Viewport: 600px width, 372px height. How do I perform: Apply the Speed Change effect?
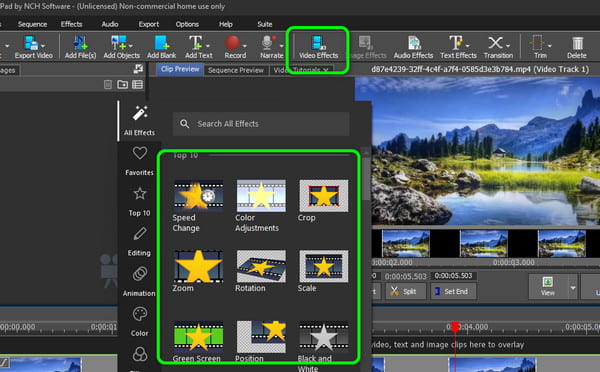(198, 206)
